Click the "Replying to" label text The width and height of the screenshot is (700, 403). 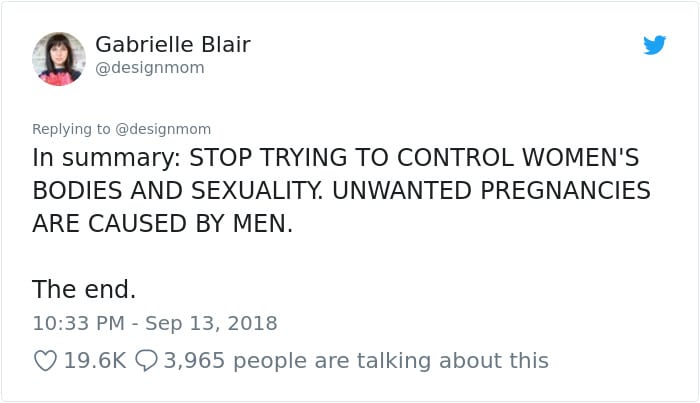(x=73, y=129)
